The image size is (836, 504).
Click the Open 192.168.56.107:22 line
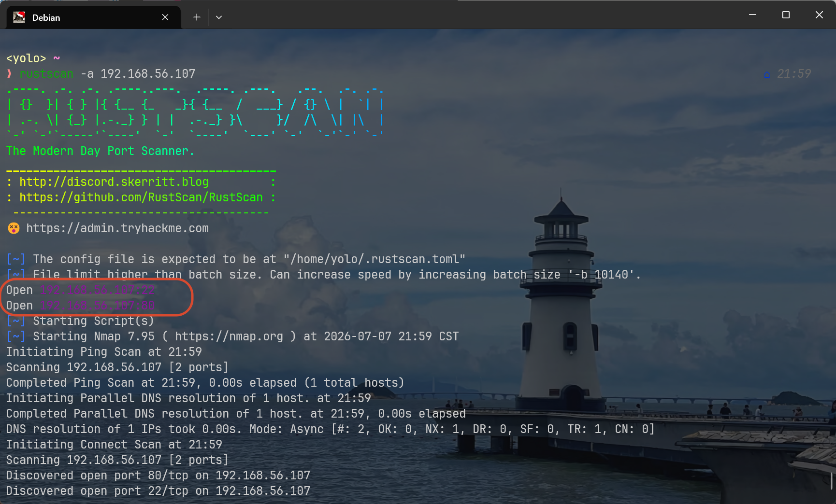[x=80, y=290]
